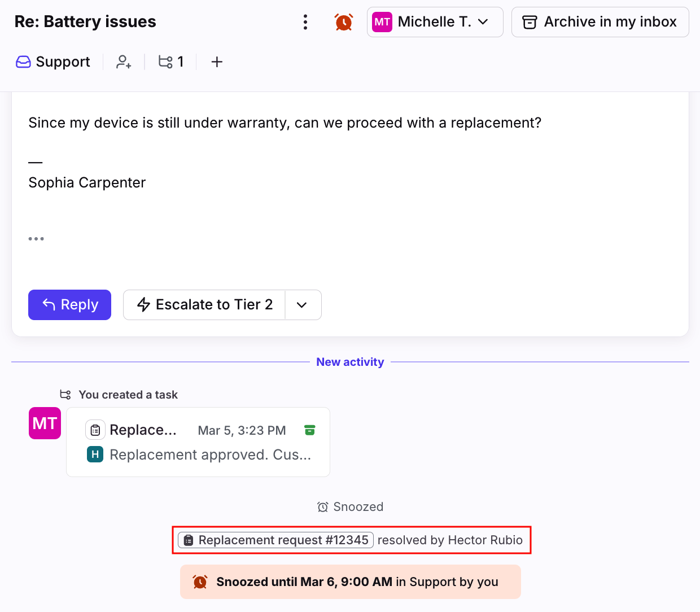The image size is (700, 612).
Task: Open Replacement request #12345 chip
Action: point(275,540)
